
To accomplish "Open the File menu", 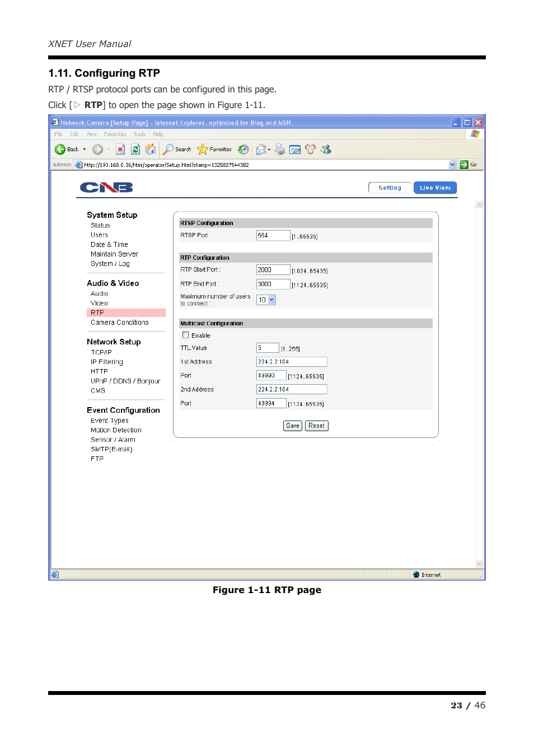I will tap(58, 134).
